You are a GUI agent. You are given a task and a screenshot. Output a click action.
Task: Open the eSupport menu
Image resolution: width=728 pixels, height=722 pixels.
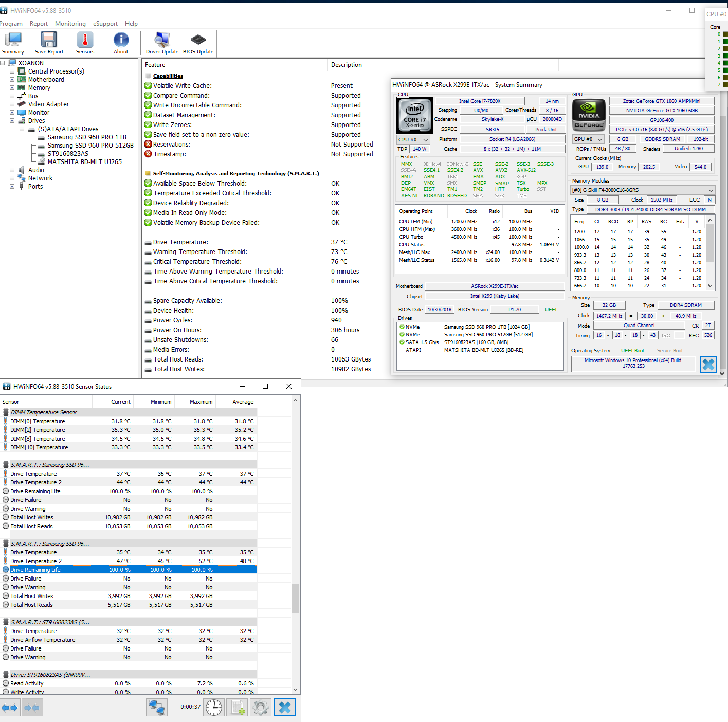(105, 24)
